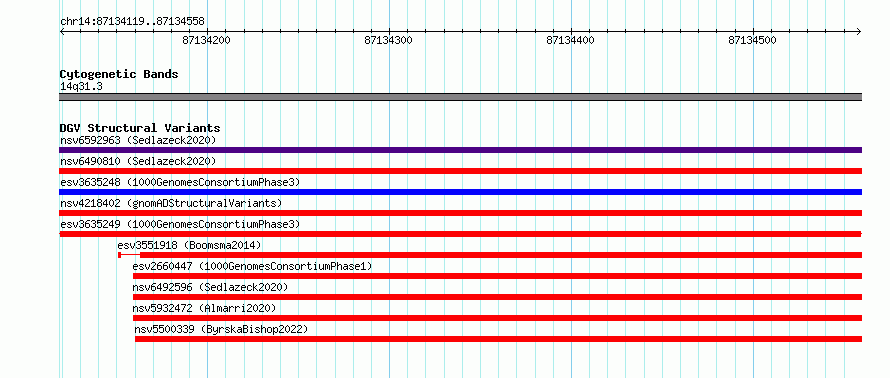The height and width of the screenshot is (378, 890).
Task: Click the red bar under esv2660447
Action: pos(497,276)
